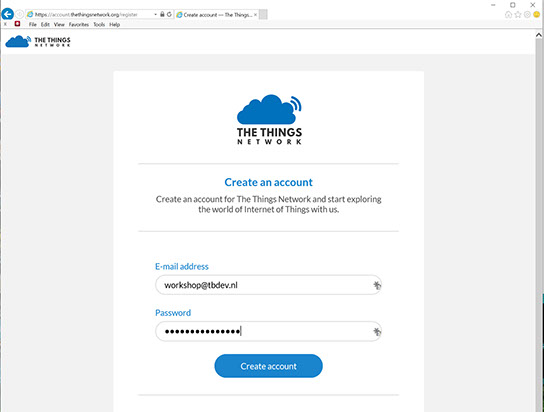Click the padlock security icon in address bar
This screenshot has width=544, height=412.
(162, 15)
